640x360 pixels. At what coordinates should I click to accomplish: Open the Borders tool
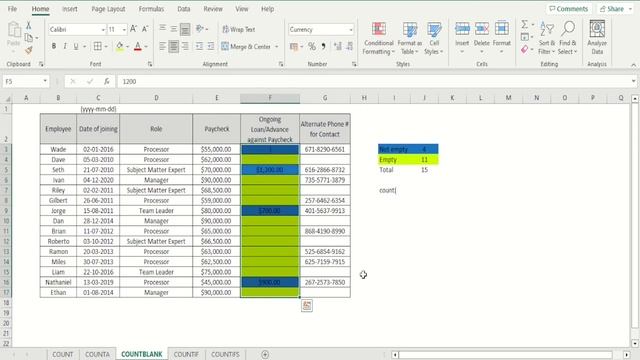point(98,46)
